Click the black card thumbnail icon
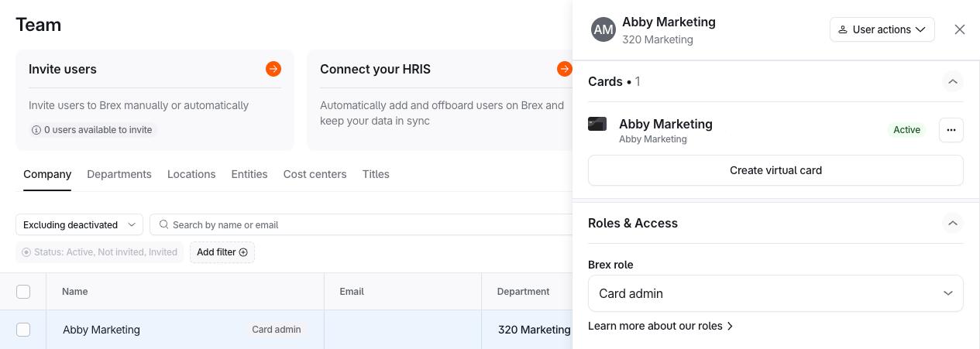 pos(597,124)
